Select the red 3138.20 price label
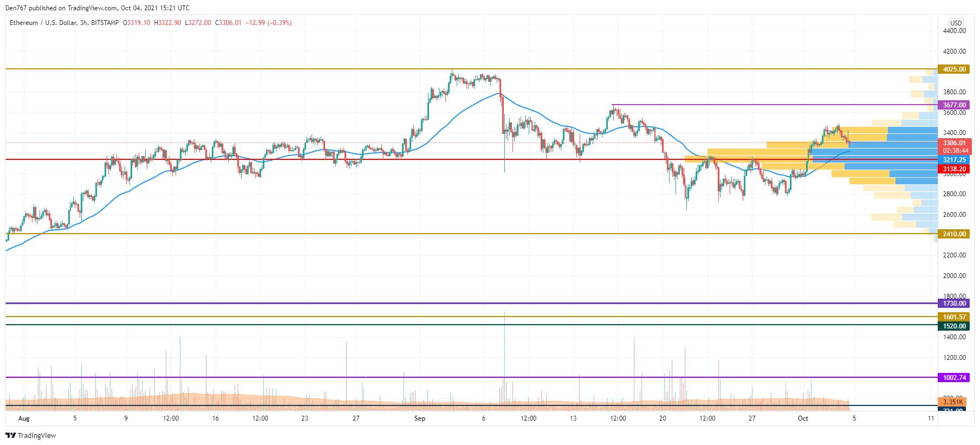This screenshot has width=980, height=445. [x=954, y=169]
